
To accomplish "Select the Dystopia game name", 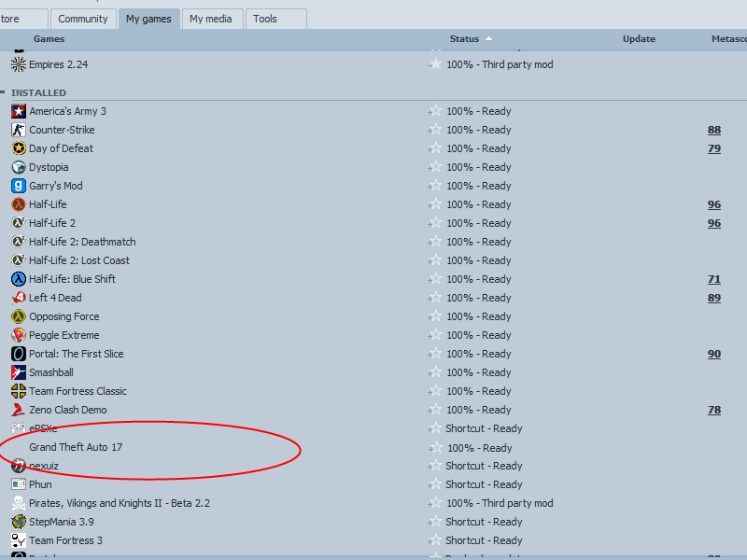I will pyautogui.click(x=49, y=168).
